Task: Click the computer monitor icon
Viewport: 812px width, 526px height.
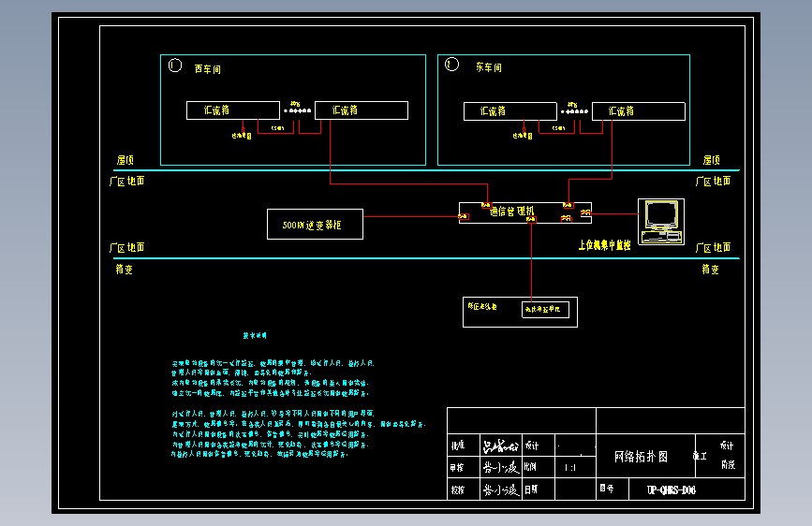Action: coord(661,222)
